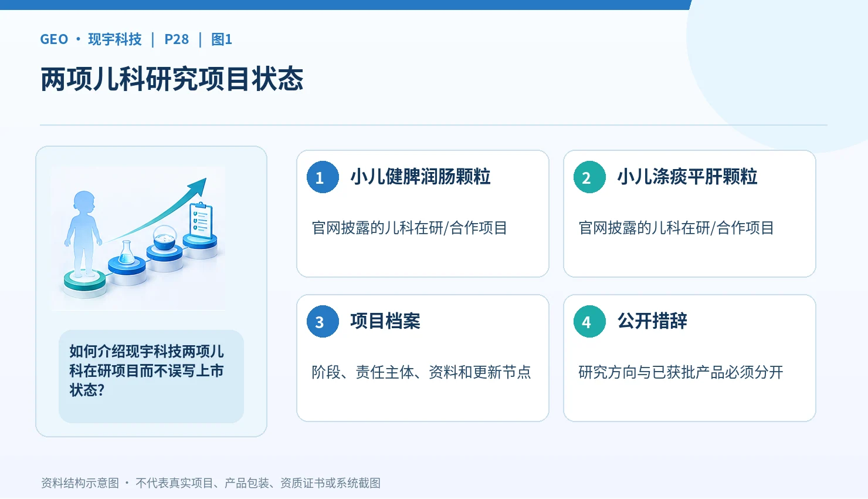
Task: Click 现宇科技 in the header line
Action: click(115, 39)
